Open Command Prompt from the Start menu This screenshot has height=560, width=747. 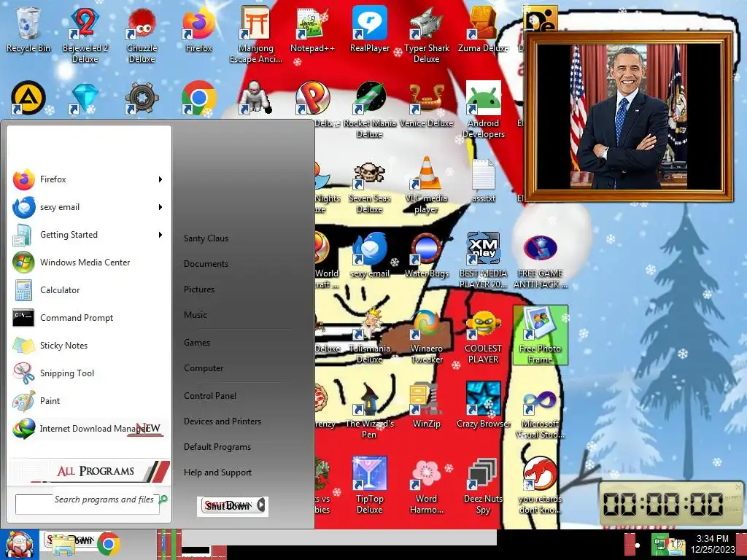(x=88, y=318)
